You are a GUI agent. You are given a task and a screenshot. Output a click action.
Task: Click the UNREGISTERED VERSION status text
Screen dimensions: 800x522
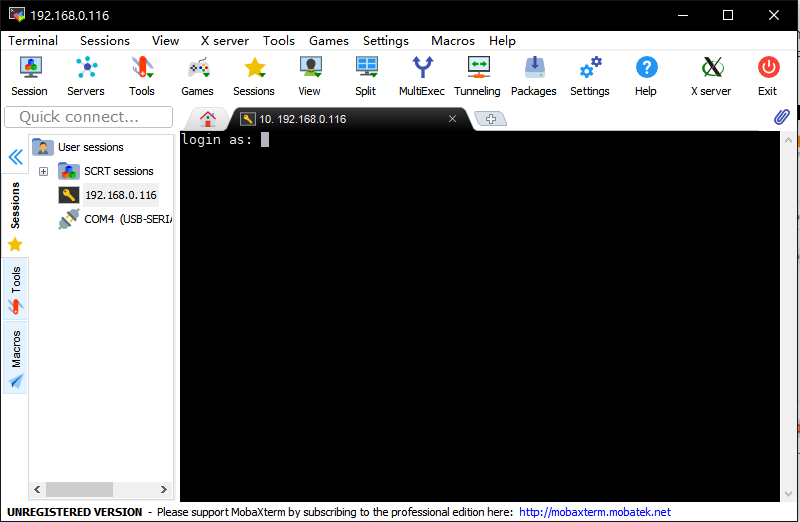pos(74,512)
